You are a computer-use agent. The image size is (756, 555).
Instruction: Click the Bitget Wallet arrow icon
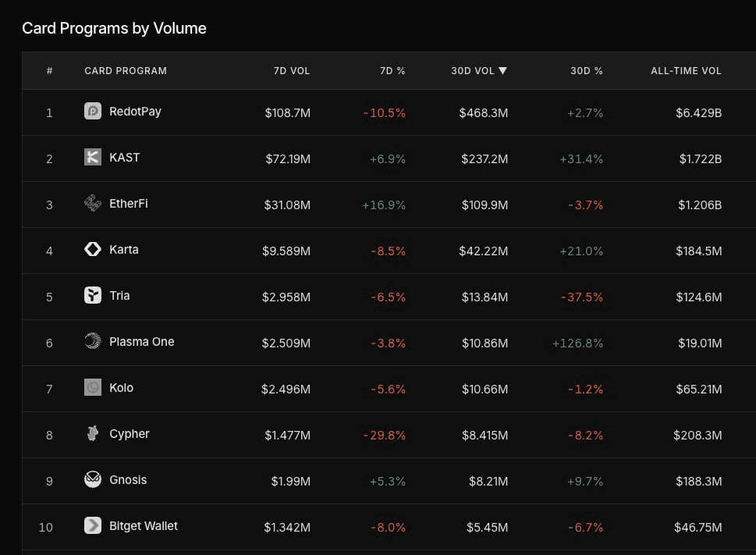tap(93, 525)
